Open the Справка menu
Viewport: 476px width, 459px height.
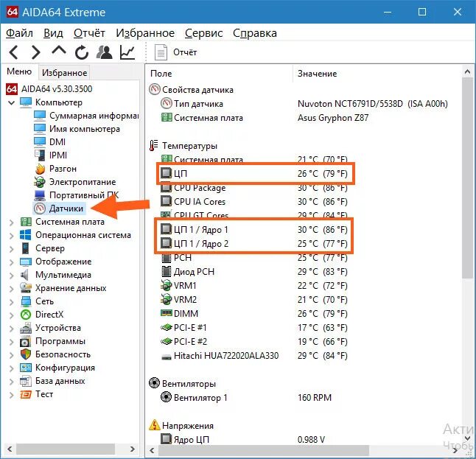click(255, 32)
